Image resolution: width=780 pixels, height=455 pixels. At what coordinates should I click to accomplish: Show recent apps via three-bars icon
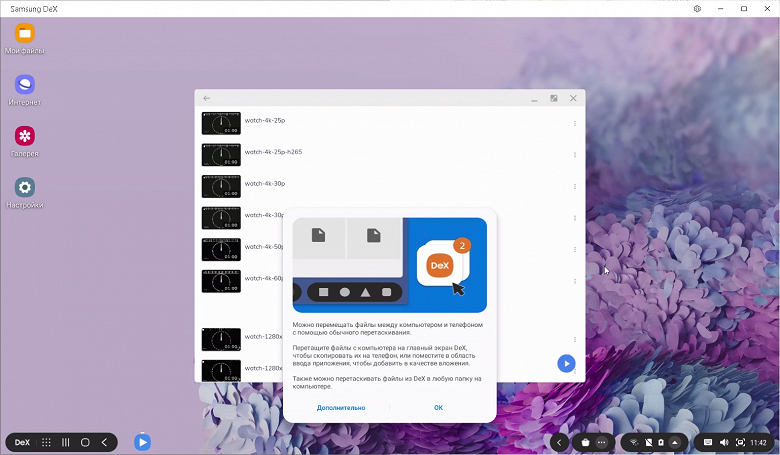(x=66, y=442)
